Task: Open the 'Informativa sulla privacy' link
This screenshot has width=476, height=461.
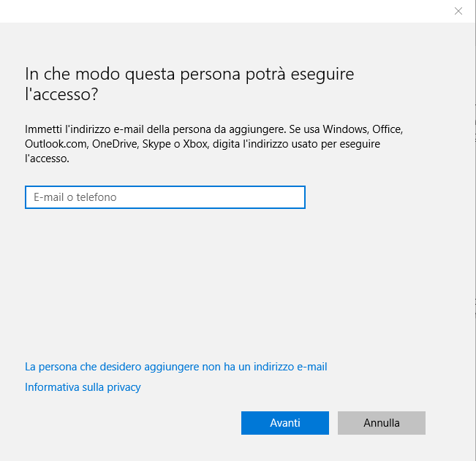Action: tap(83, 387)
